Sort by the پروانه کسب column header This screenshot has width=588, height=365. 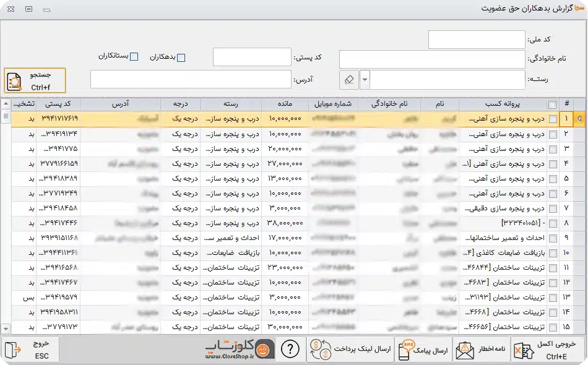tap(503, 104)
